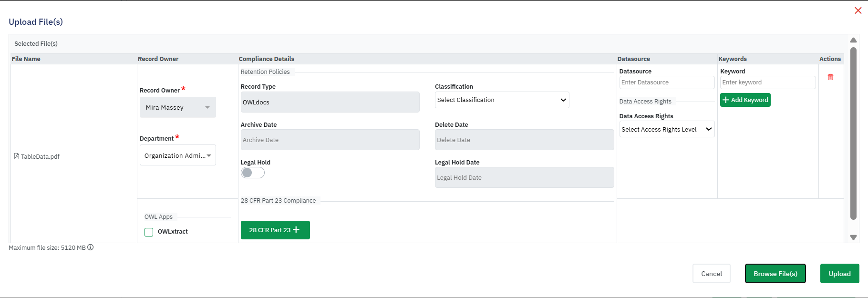Screen dimensions: 868x298
Task: Open the Select Access Rights Level dropdown
Action: coord(667,129)
